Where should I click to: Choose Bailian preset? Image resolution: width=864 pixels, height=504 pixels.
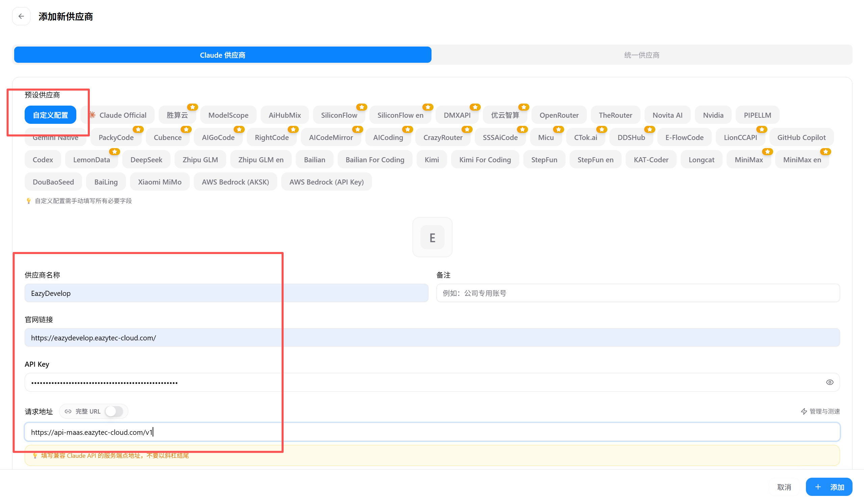314,159
